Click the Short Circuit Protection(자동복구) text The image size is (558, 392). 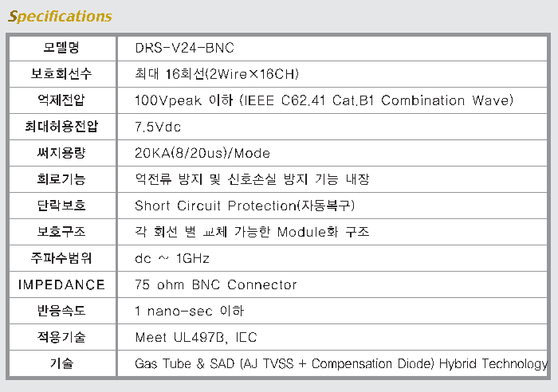pos(245,206)
